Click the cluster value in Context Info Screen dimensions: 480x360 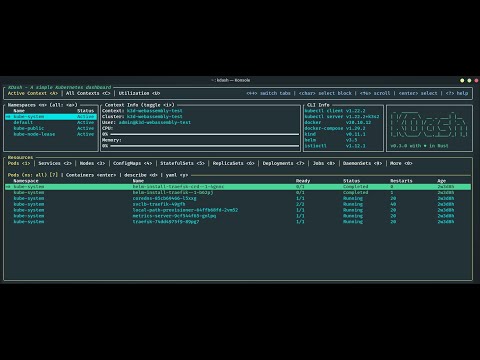coord(155,117)
